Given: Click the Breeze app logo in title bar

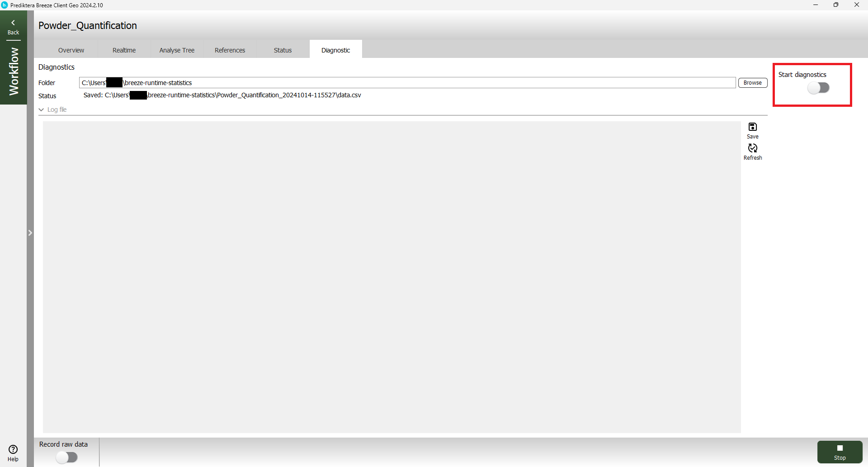Looking at the screenshot, I should [5, 5].
